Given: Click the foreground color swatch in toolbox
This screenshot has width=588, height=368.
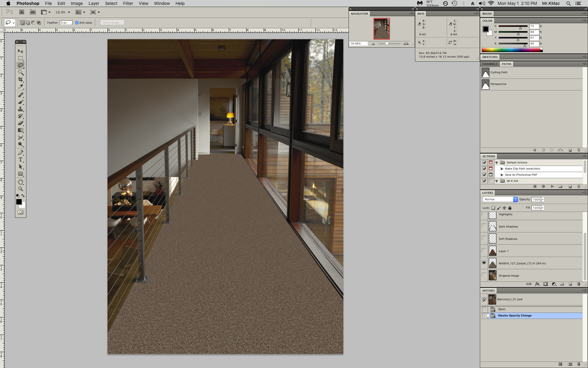Looking at the screenshot, I should pyautogui.click(x=19, y=202).
